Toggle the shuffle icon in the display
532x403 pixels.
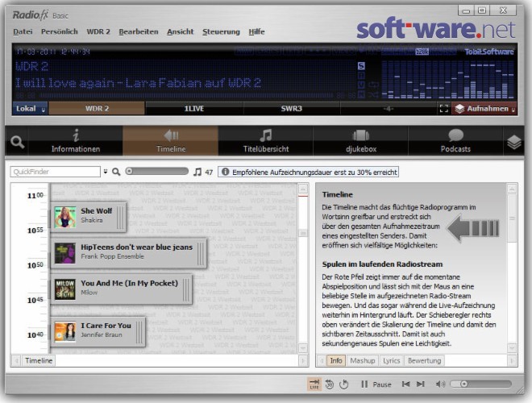click(373, 94)
